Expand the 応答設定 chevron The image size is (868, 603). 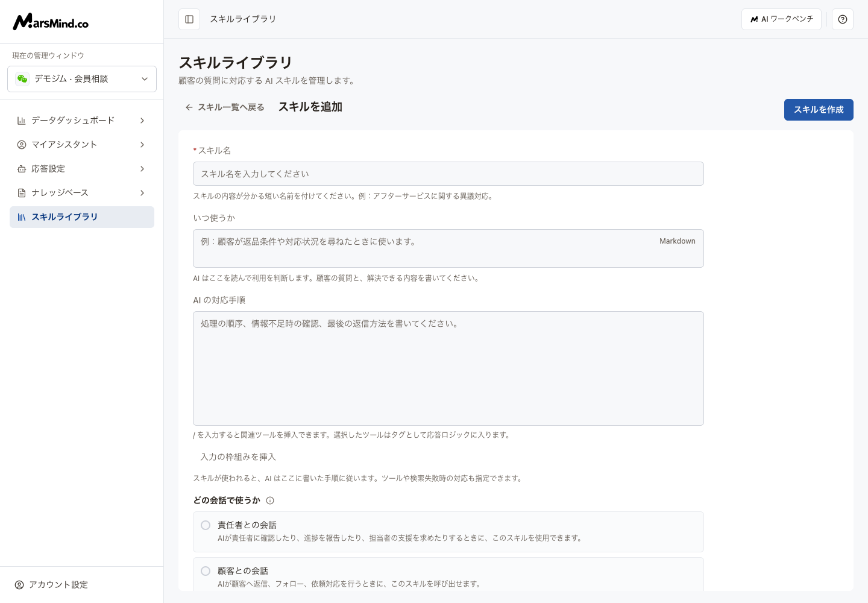(142, 169)
